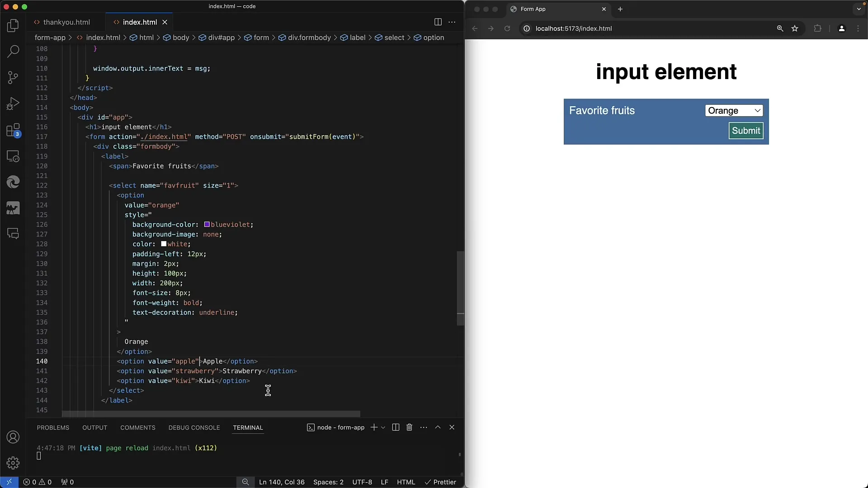The image size is (868, 488).
Task: Enable word wrap toggle in editor
Action: pos(451,22)
